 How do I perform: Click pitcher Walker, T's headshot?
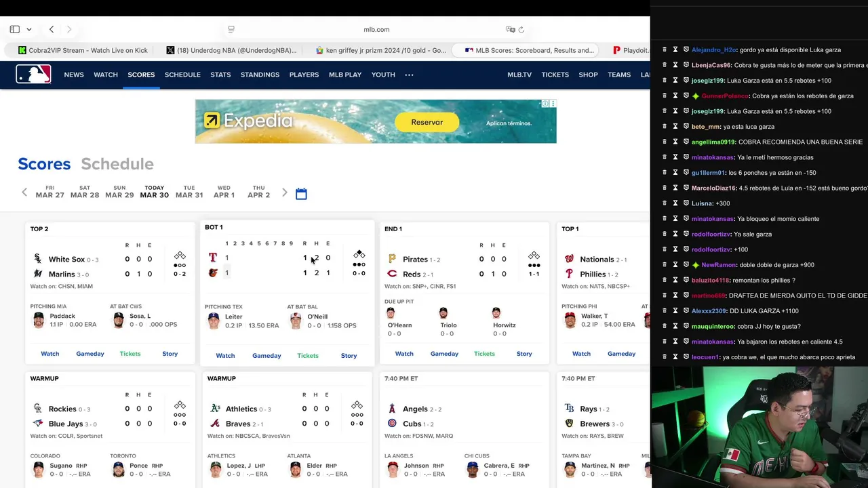click(x=570, y=320)
